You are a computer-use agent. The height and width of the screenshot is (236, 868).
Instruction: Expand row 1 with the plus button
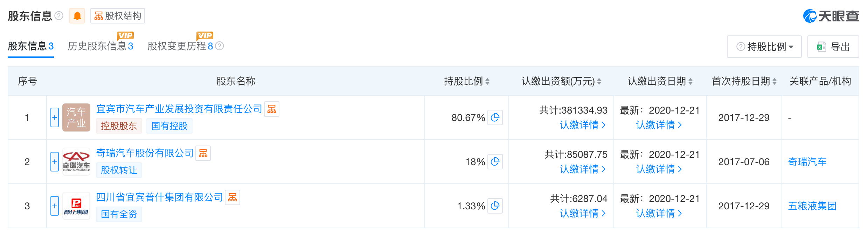click(55, 117)
